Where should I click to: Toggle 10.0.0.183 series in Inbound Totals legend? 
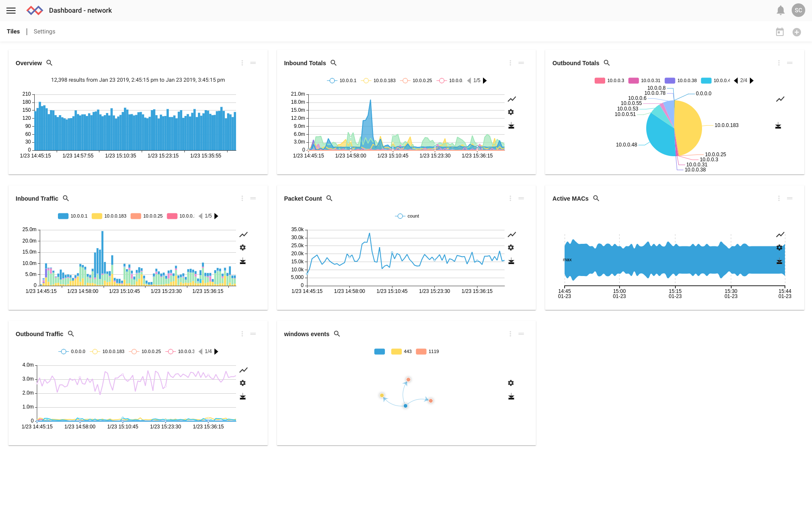379,80
